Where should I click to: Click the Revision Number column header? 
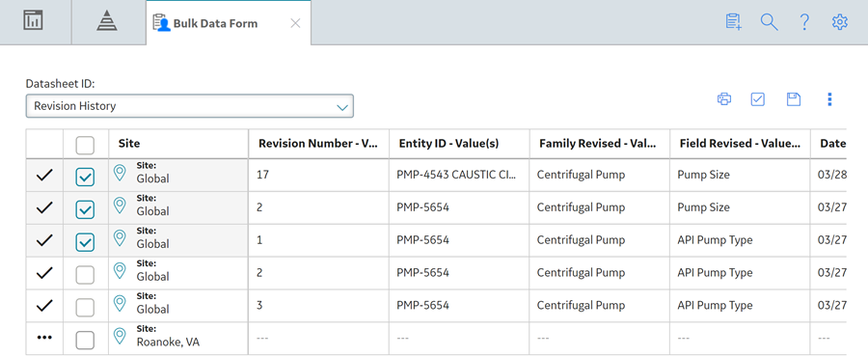tap(318, 144)
